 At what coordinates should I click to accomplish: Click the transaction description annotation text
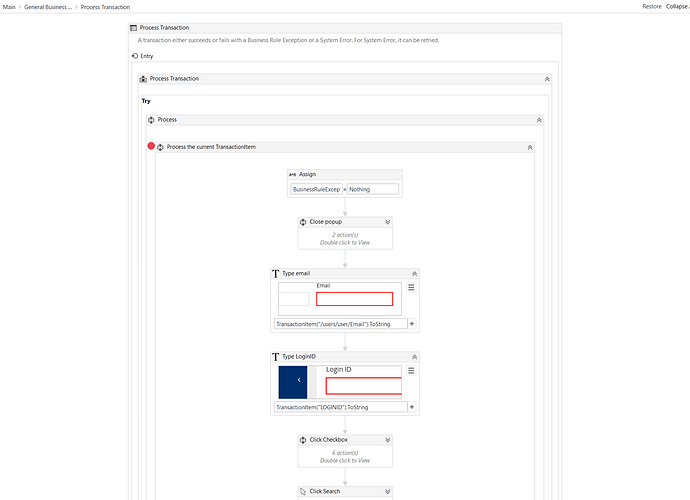[x=288, y=40]
